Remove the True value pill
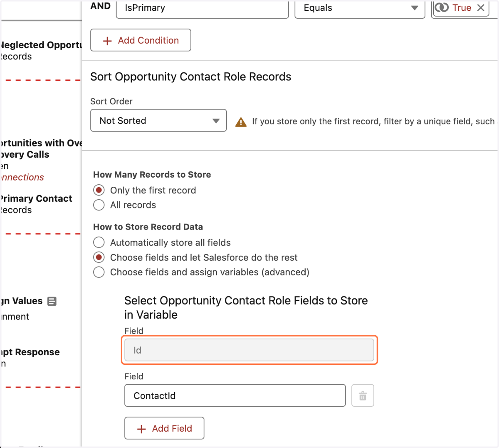499x448 pixels. tap(481, 8)
